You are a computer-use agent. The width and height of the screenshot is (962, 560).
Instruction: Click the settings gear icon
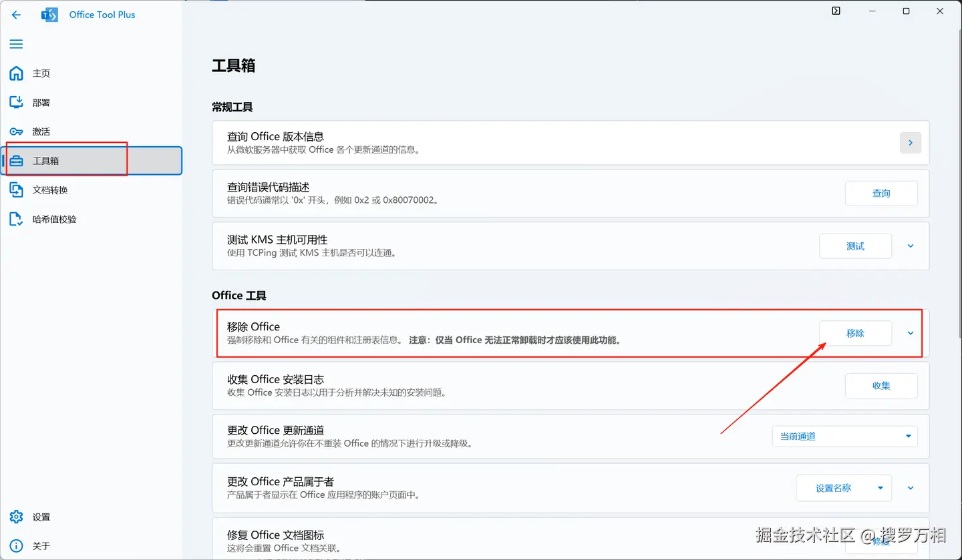(x=17, y=517)
